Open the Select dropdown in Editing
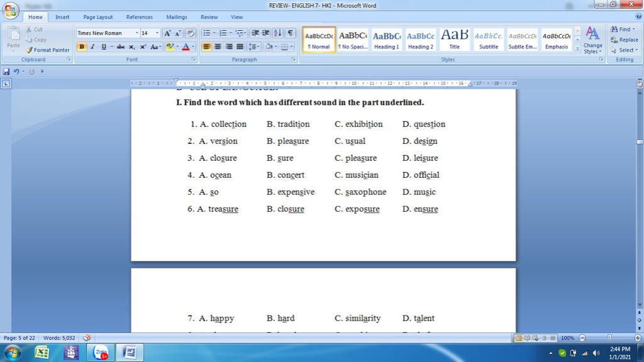Image resolution: width=644 pixels, height=362 pixels. click(625, 50)
